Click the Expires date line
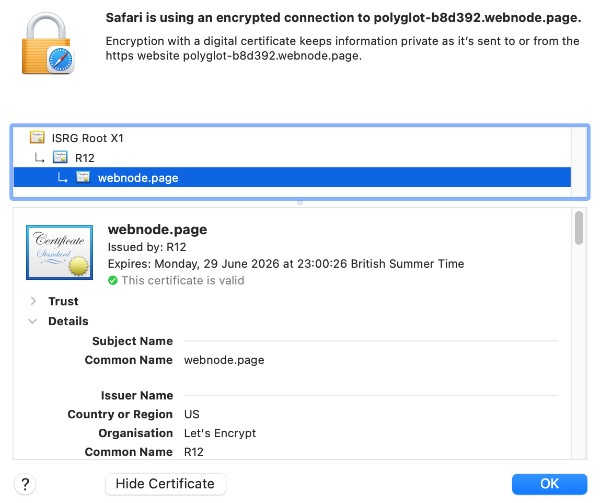Screen dimensions: 601x503 coord(286,264)
